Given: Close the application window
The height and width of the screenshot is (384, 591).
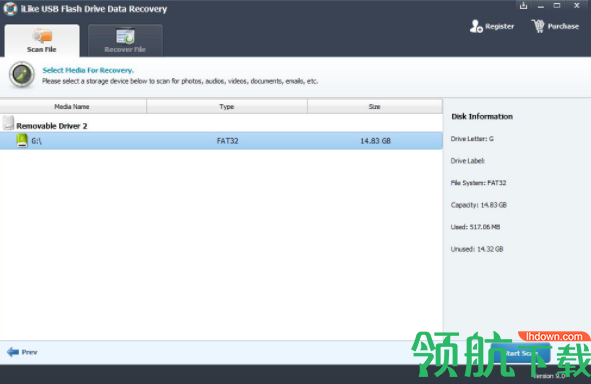Looking at the screenshot, I should pyautogui.click(x=577, y=6).
